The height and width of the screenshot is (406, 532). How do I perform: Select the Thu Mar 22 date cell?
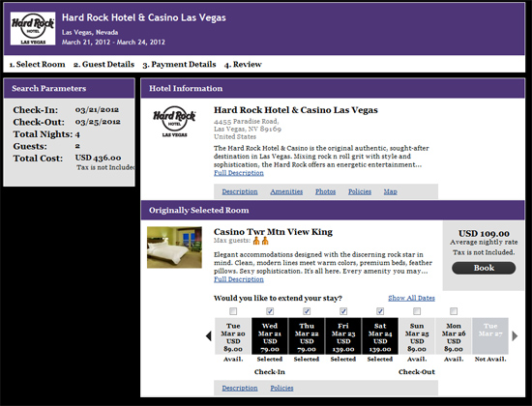(x=307, y=336)
